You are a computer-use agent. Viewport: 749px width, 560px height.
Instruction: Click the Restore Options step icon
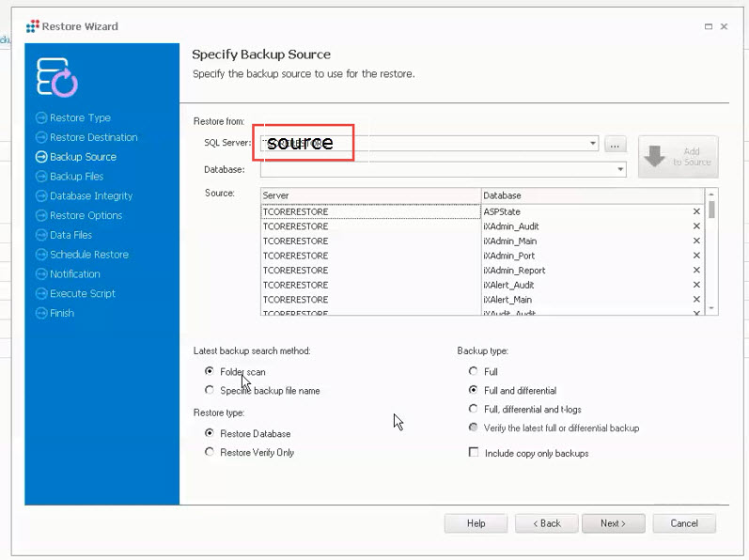click(41, 215)
